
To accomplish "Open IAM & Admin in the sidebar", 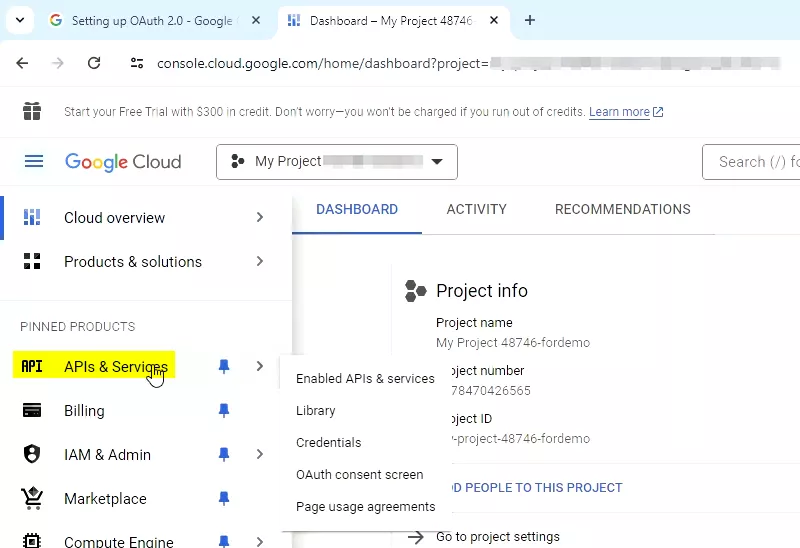I will (x=107, y=455).
